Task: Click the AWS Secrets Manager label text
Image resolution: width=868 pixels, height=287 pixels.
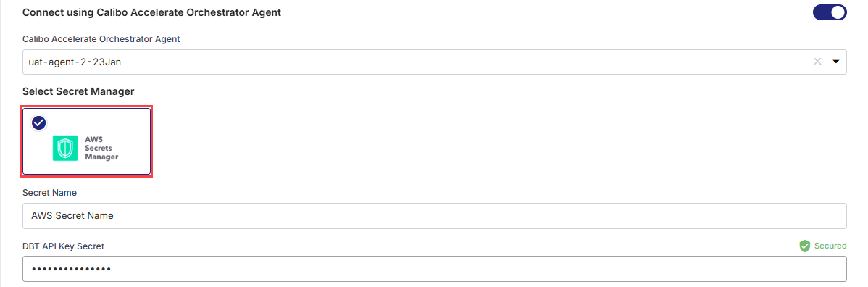Action: [x=101, y=149]
